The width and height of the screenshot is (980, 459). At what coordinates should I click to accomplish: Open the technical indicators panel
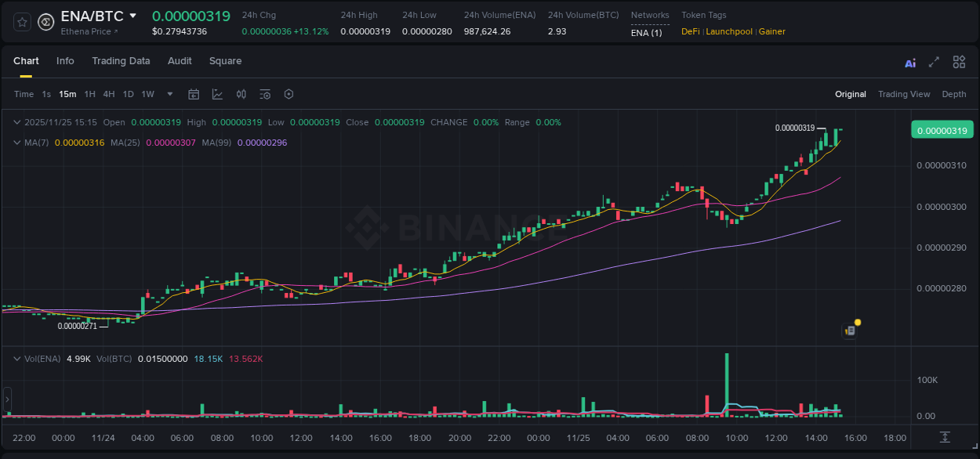[241, 94]
